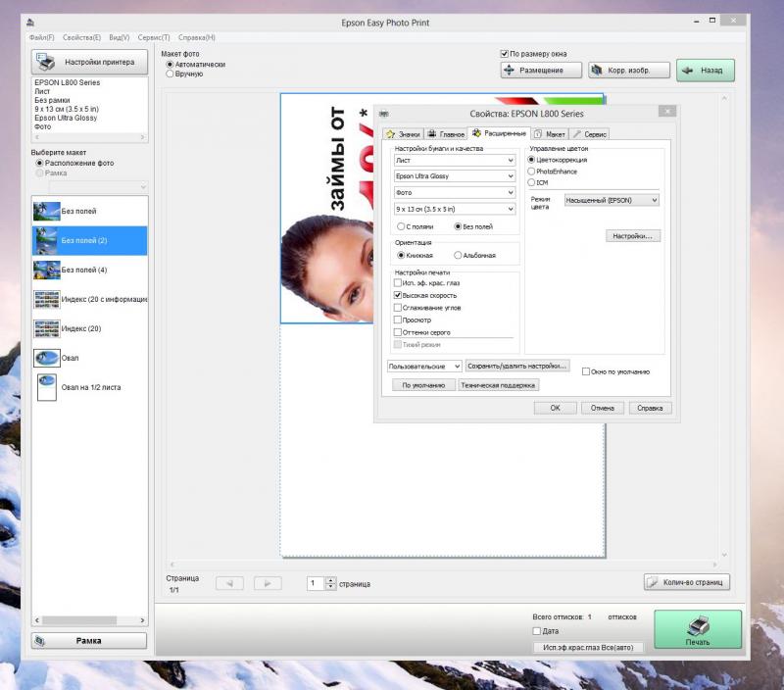Click the Отмена button
Image resolution: width=784 pixels, height=690 pixels.
click(603, 408)
